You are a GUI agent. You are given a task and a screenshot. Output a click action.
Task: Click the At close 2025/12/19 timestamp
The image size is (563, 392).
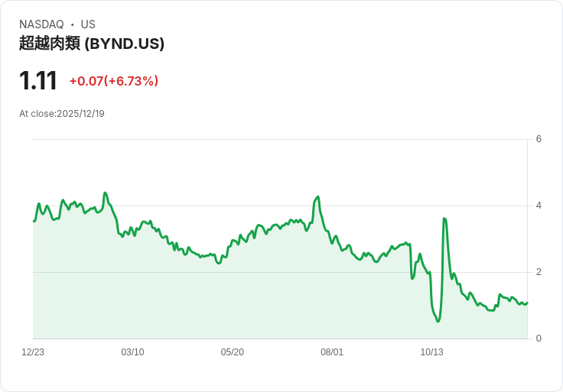(x=62, y=114)
